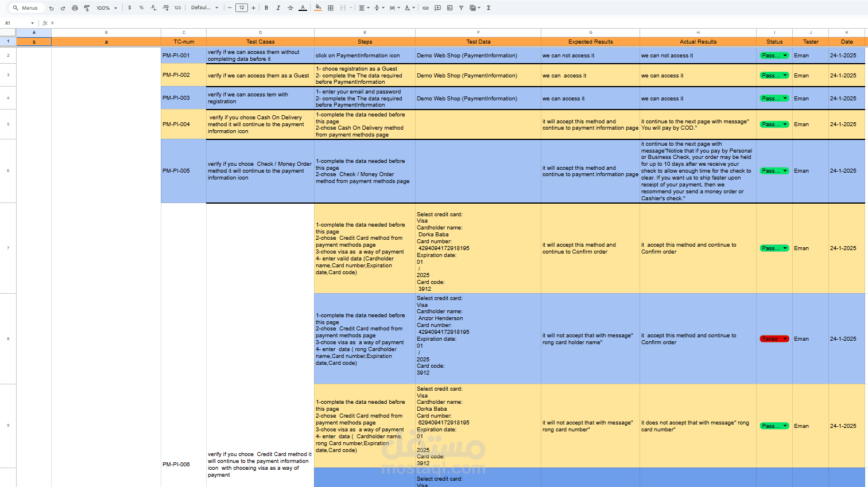Select row 6 header

(x=8, y=171)
